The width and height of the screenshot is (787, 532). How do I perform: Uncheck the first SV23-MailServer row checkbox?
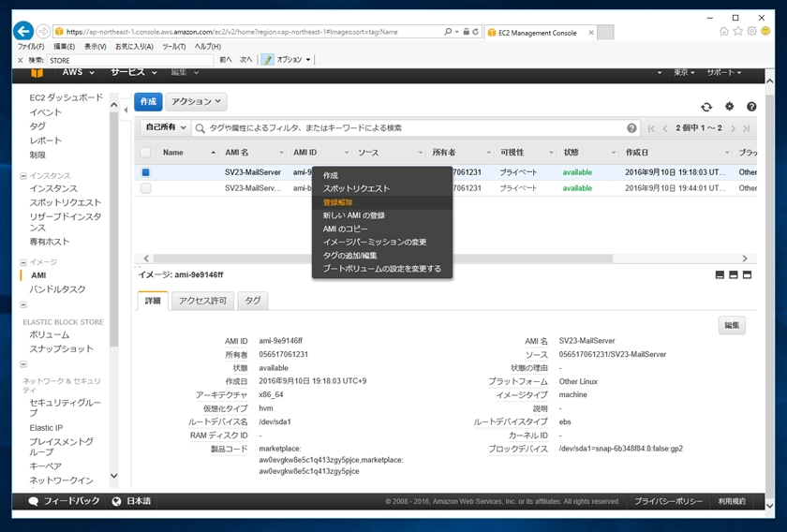pos(145,172)
